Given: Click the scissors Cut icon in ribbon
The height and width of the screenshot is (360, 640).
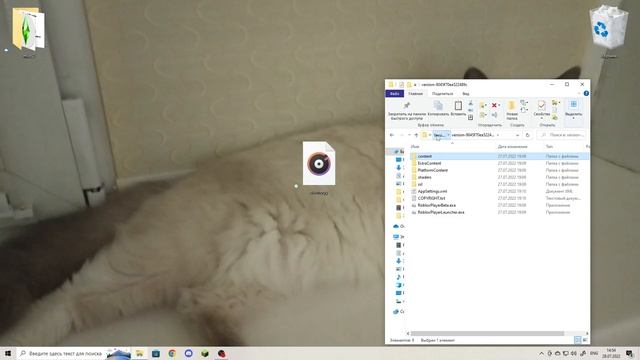Looking at the screenshot, I should [471, 103].
